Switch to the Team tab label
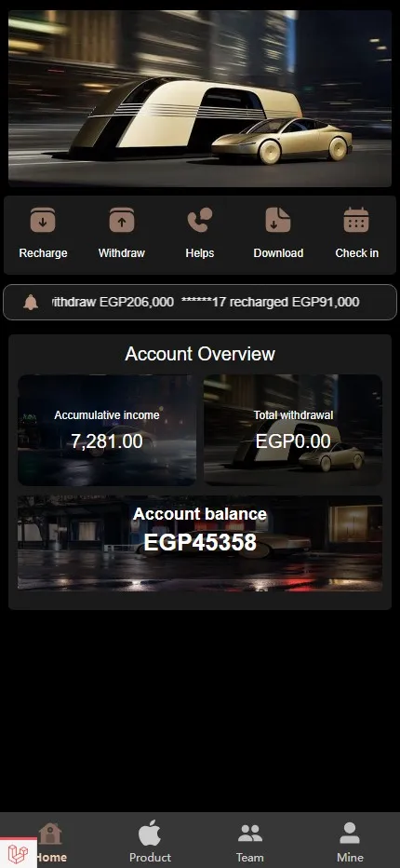400x868 pixels. click(250, 857)
